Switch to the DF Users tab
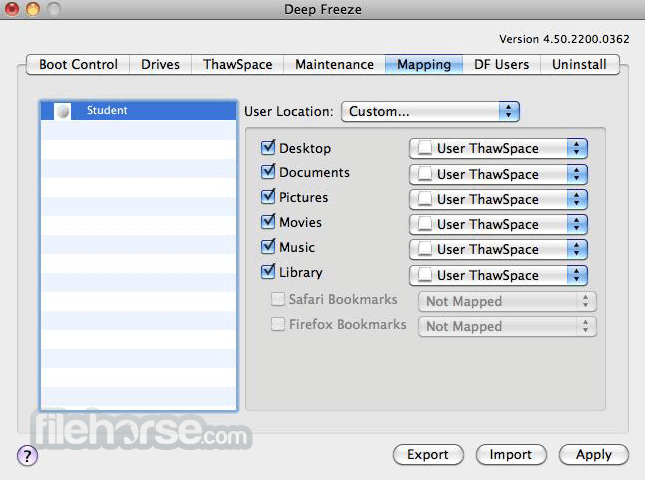This screenshot has width=645, height=480. [501, 65]
